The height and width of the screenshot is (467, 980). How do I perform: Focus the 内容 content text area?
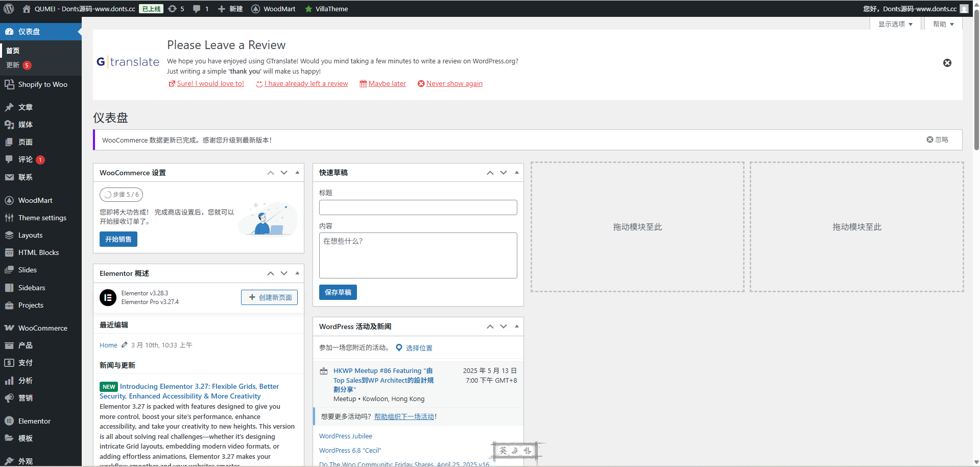click(418, 255)
